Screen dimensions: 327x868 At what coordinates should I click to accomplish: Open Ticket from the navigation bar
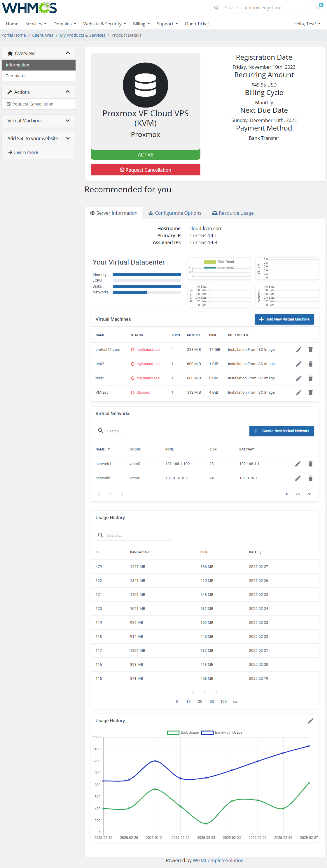197,24
